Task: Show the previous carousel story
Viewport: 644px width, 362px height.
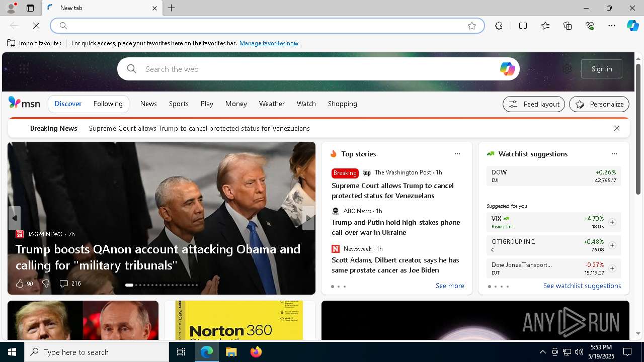Action: pos(14,218)
